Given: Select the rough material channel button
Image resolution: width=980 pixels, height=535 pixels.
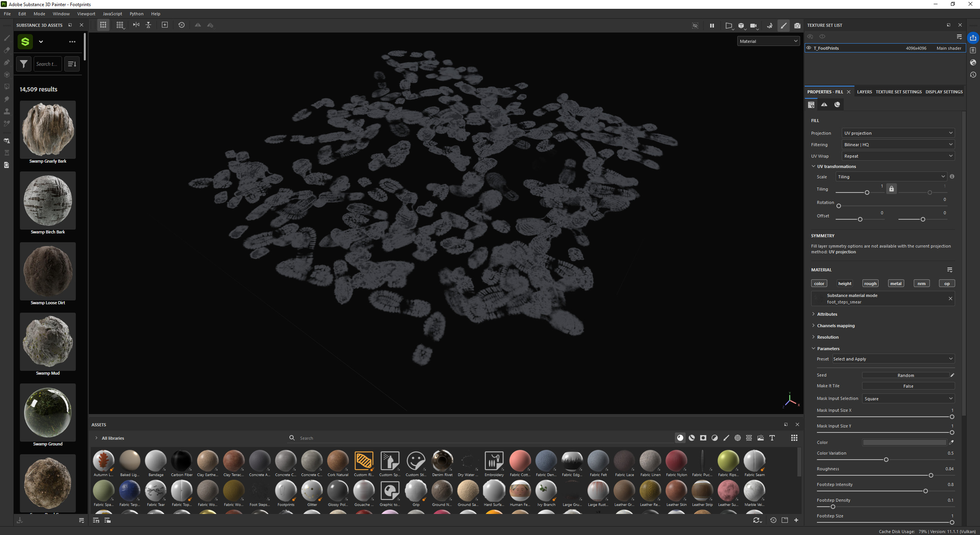Looking at the screenshot, I should pyautogui.click(x=871, y=283).
